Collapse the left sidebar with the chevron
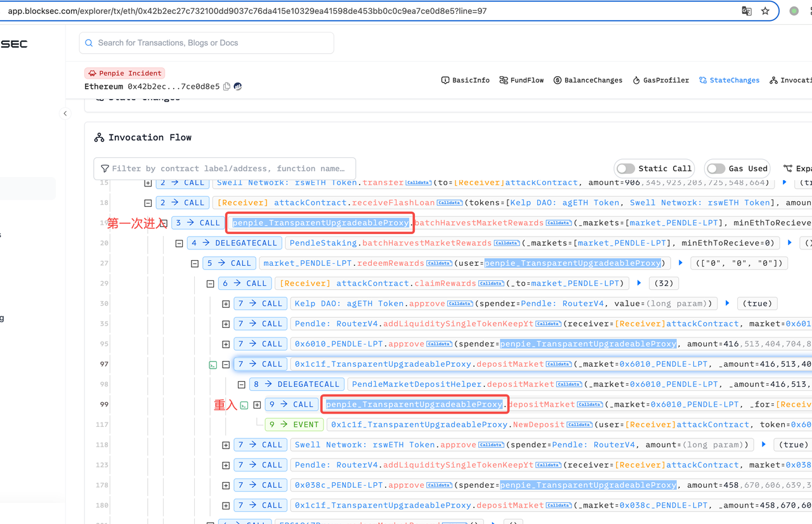The image size is (812, 524). click(x=65, y=114)
